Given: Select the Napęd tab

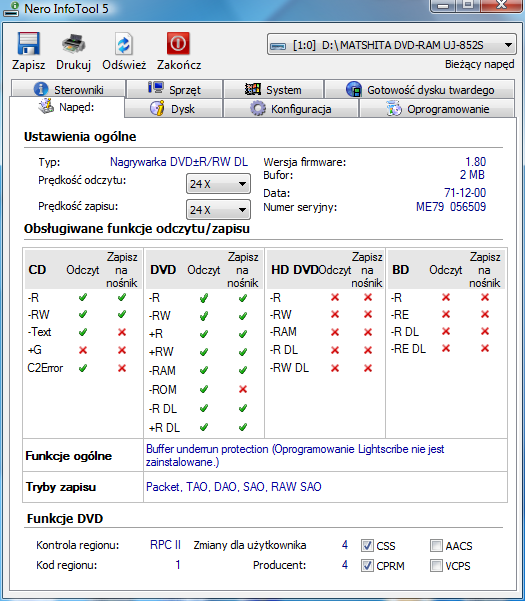Looking at the screenshot, I should (67, 107).
